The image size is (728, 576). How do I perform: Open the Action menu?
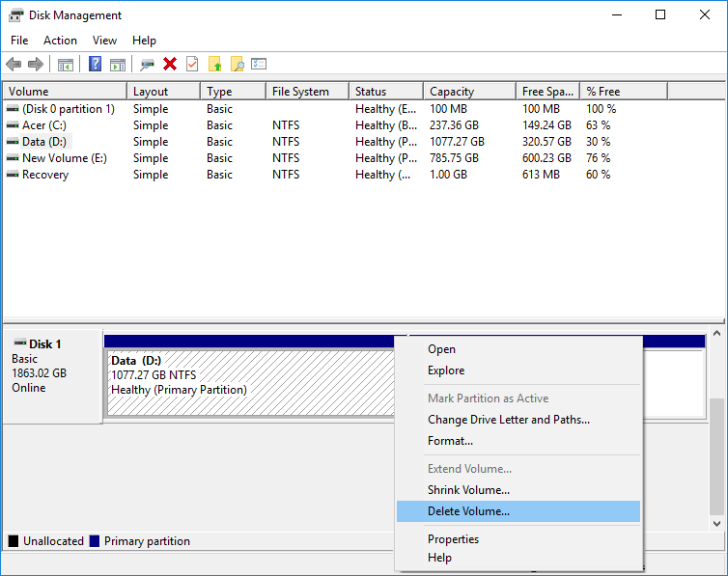coord(60,41)
